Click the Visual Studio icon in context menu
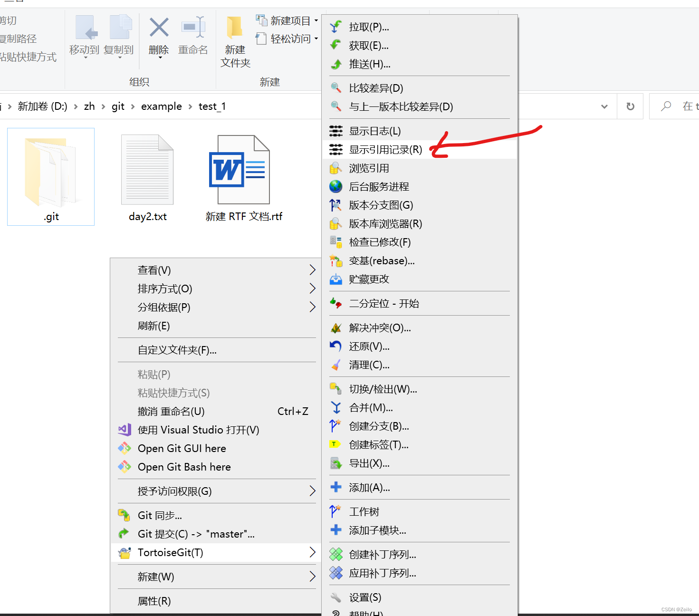The image size is (699, 616). point(124,430)
